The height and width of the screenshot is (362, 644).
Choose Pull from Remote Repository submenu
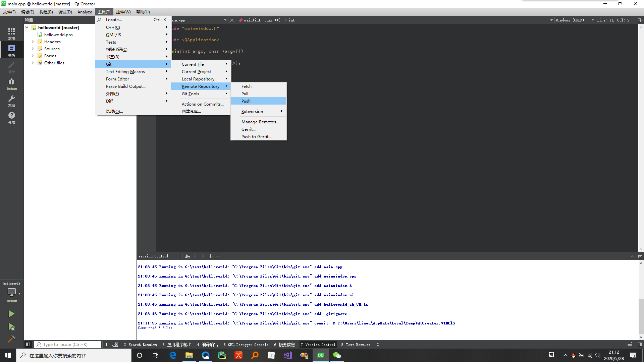[258, 94]
